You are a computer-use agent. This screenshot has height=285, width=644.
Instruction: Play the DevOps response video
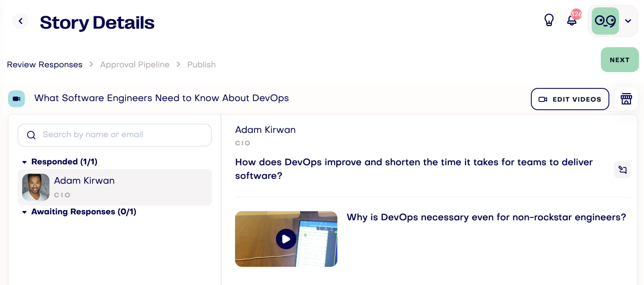[286, 239]
